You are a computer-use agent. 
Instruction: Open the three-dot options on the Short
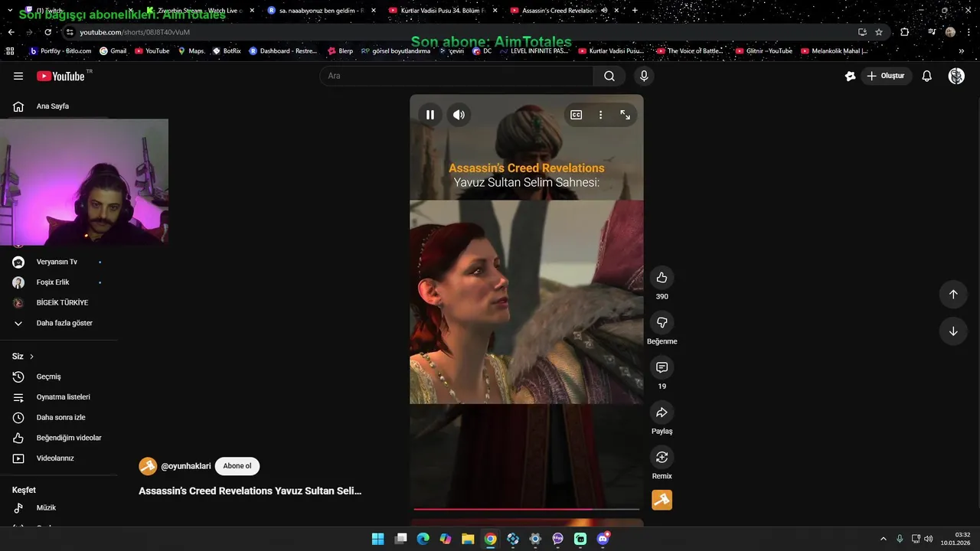click(601, 115)
